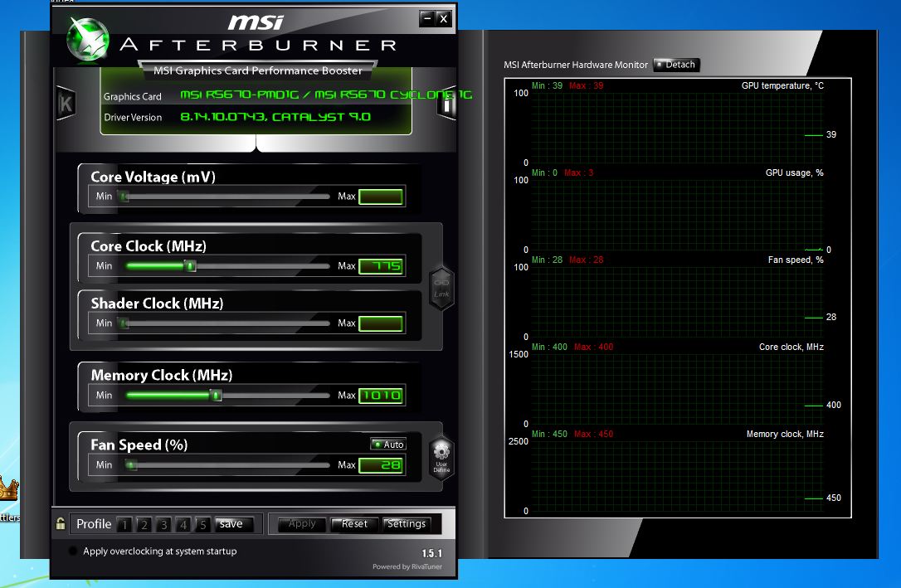Click the Fan speed graph in monitor
Viewport: 901px width, 588px height.
click(x=677, y=302)
